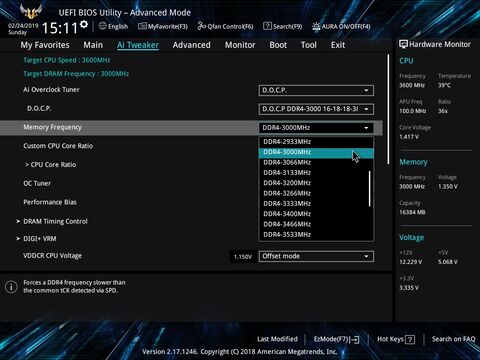Click the English language button
The height and width of the screenshot is (360, 480).
pyautogui.click(x=118, y=26)
